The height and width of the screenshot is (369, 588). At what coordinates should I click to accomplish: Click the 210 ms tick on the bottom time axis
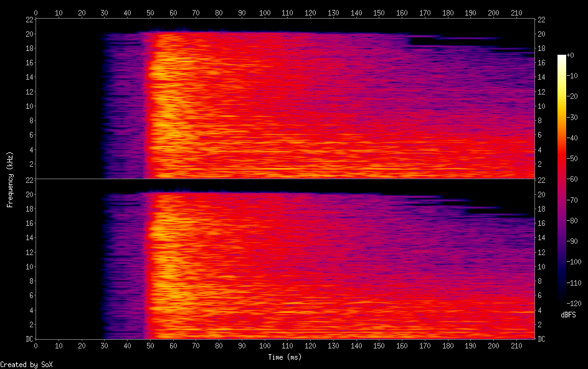pos(517,347)
